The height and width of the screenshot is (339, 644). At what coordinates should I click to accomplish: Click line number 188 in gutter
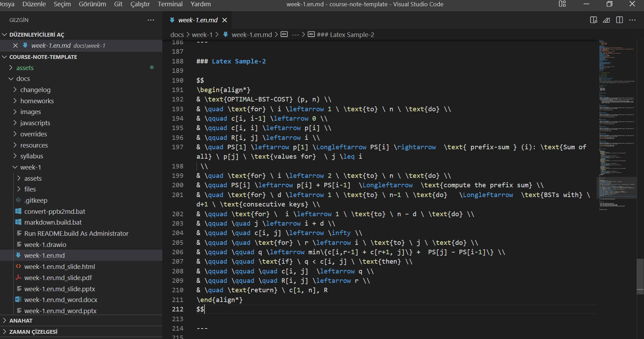pos(178,61)
